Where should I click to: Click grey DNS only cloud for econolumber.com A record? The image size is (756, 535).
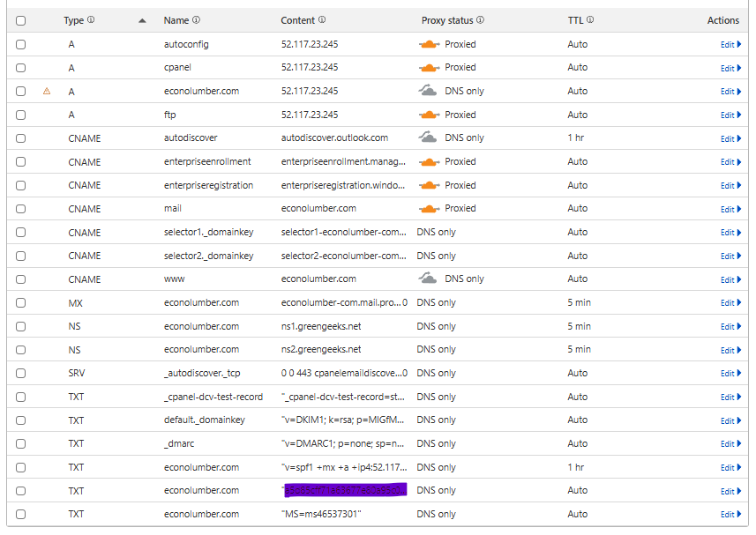pyautogui.click(x=428, y=91)
